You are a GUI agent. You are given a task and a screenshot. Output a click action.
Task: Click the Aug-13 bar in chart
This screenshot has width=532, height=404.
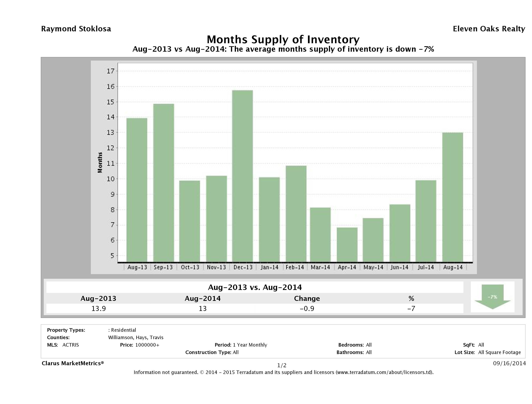pyautogui.click(x=137, y=190)
